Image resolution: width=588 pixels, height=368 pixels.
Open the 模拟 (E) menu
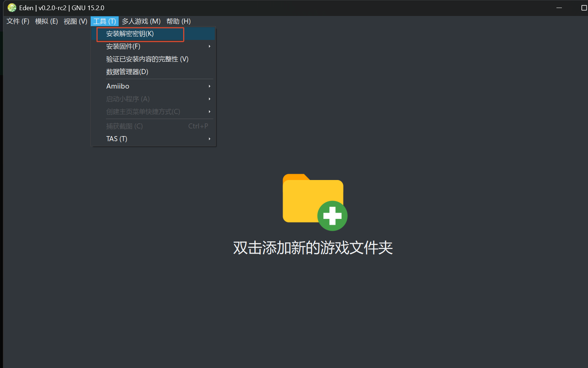tap(46, 21)
